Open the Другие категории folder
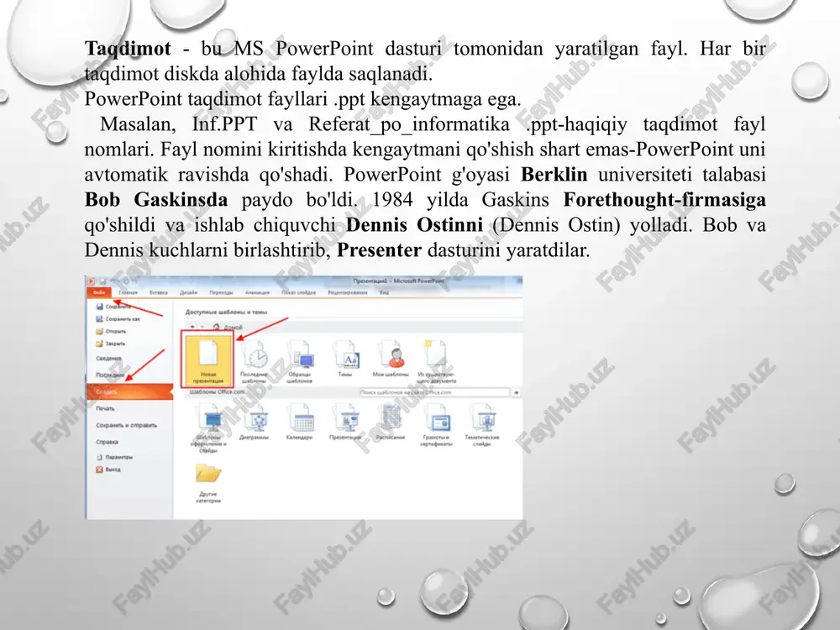Image resolution: width=840 pixels, height=630 pixels. coord(208,484)
